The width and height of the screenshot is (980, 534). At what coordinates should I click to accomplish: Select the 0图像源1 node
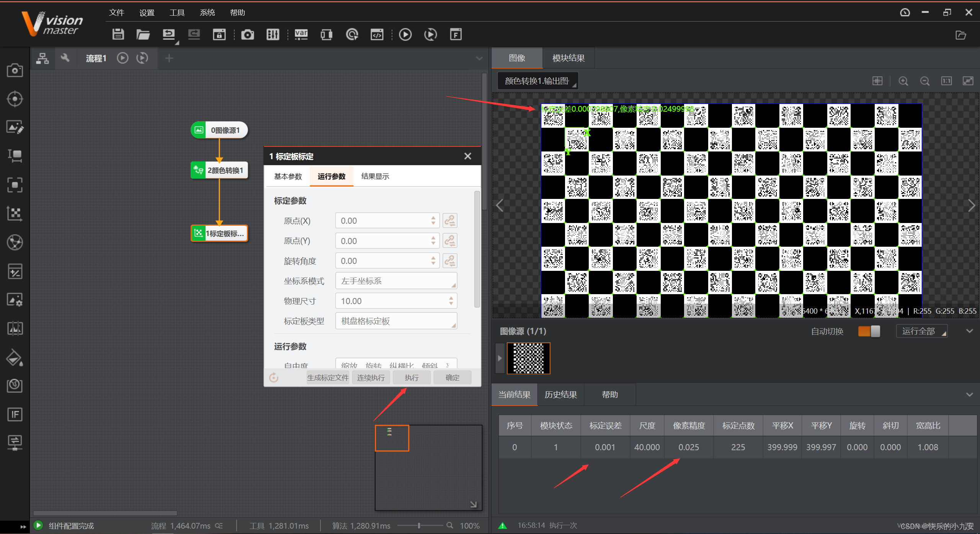(x=219, y=130)
